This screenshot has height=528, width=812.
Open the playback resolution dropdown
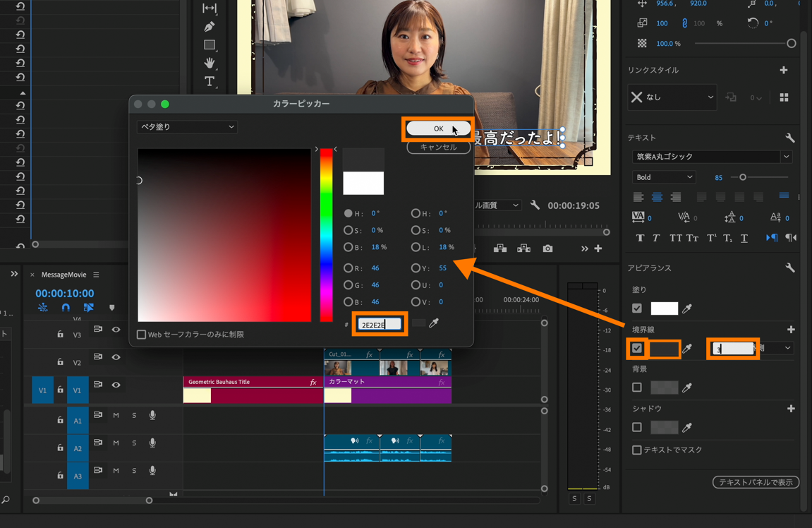point(497,205)
